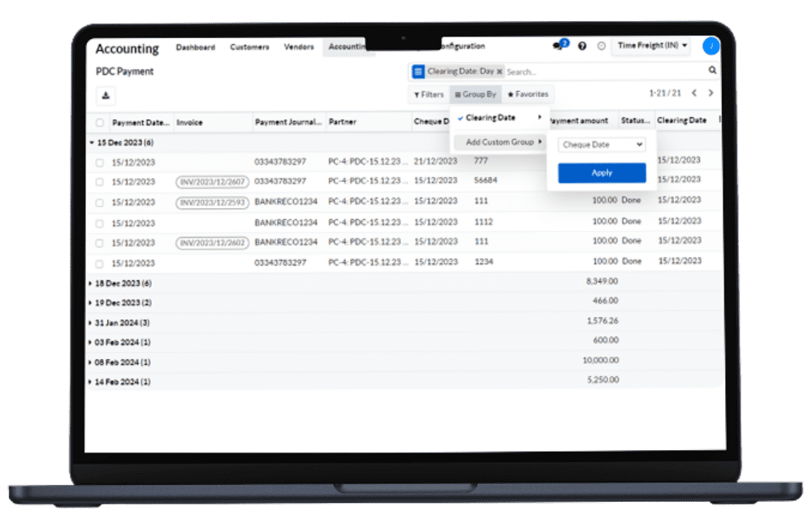The image size is (812, 528).
Task: Toggle the select-all header checkbox
Action: pyautogui.click(x=100, y=123)
